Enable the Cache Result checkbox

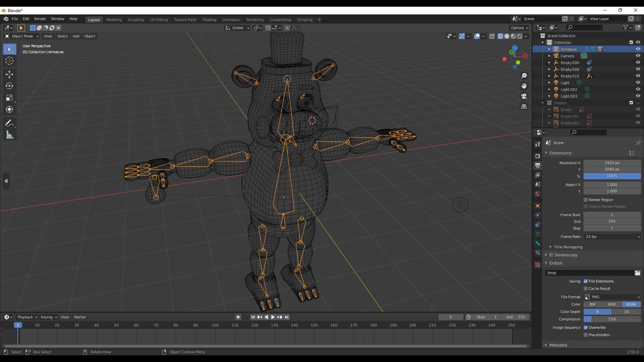(x=586, y=289)
